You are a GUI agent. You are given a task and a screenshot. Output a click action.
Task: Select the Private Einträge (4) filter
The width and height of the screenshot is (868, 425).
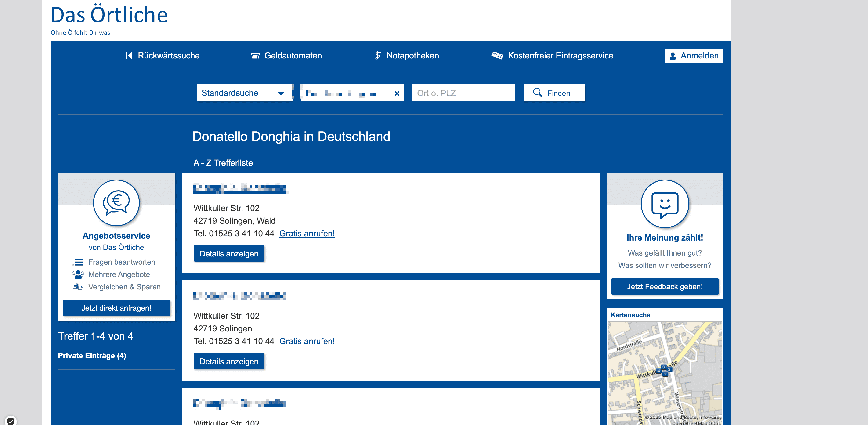92,356
